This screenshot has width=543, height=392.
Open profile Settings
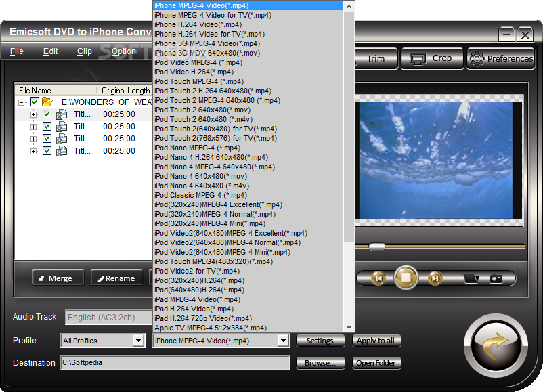320,341
